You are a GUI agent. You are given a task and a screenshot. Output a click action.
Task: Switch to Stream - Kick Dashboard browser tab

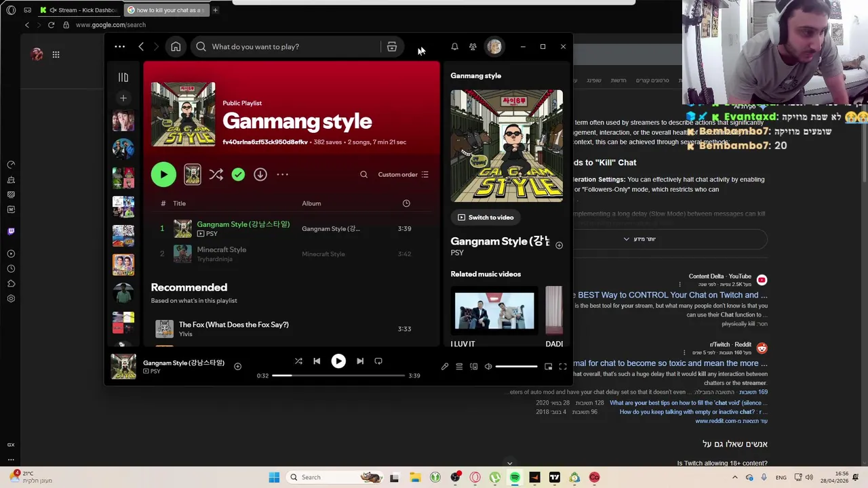(x=79, y=10)
